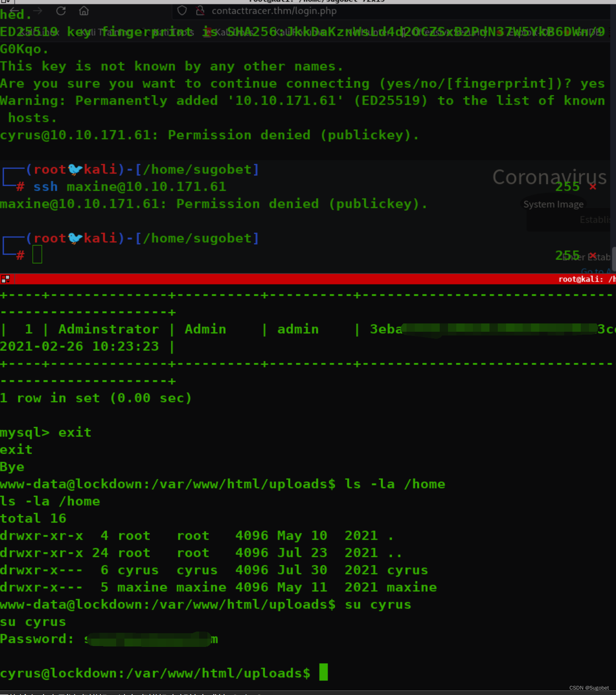This screenshot has height=695, width=616.
Task: Click the 'ls -la /home' command after the www-data prompt
Action: (395, 484)
